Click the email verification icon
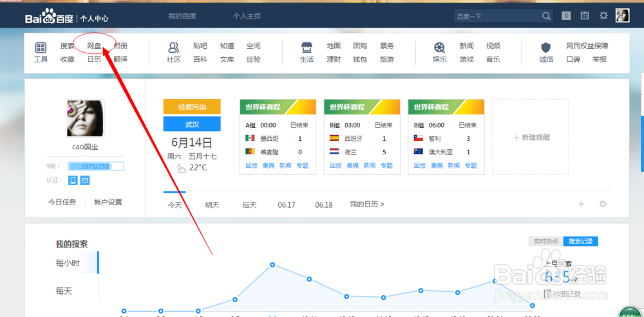The image size is (644, 317). click(84, 180)
